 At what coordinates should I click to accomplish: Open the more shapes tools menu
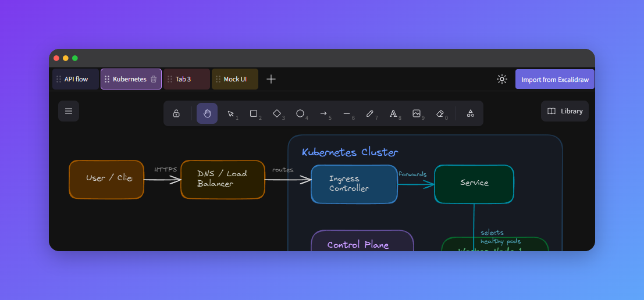point(471,114)
